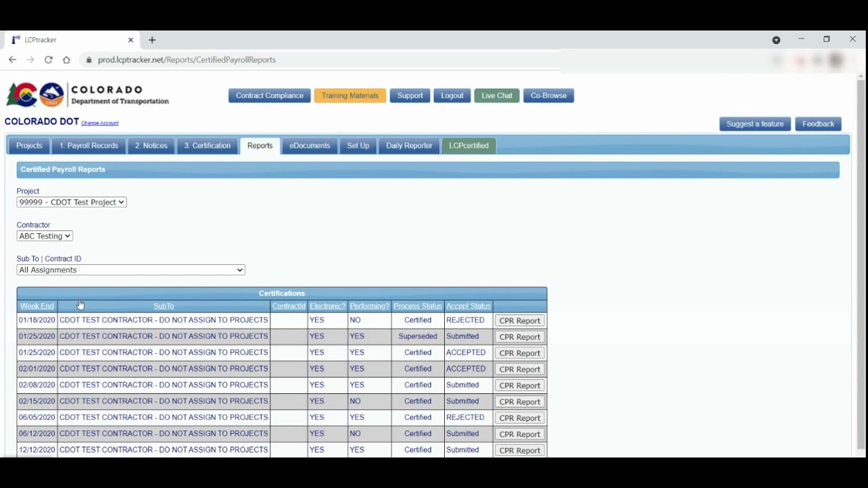868x488 pixels.
Task: Switch to 2. Notices tab
Action: pos(151,146)
